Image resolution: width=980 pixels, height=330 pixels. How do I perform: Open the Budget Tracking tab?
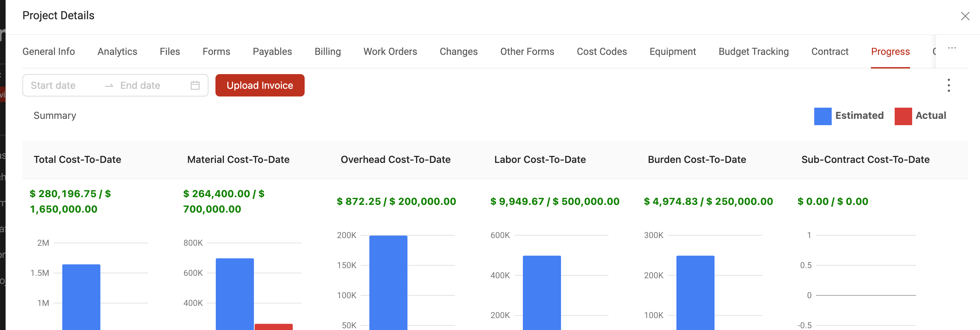(x=753, y=51)
